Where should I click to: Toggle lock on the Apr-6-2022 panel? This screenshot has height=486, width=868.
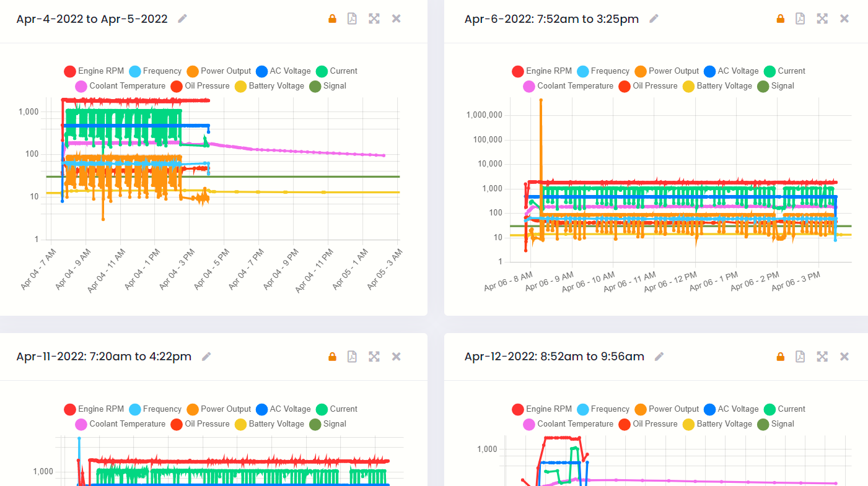pyautogui.click(x=780, y=19)
